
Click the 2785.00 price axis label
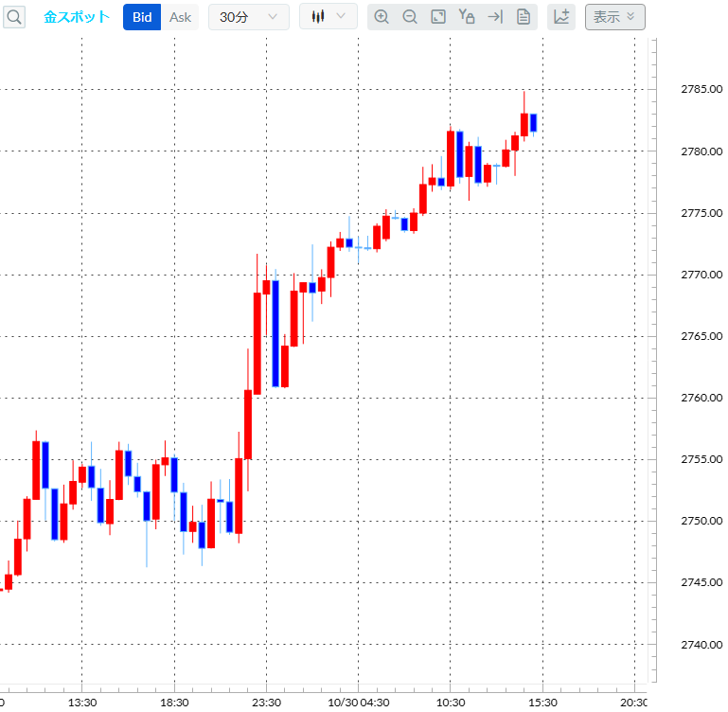[x=701, y=89]
